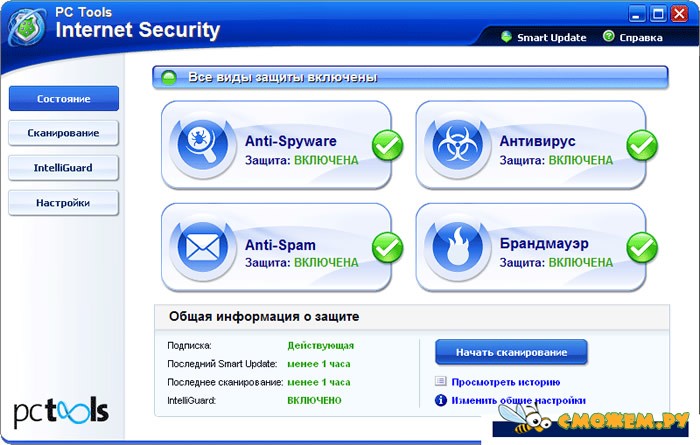Screen dimensions: 700x445
Task: Open the Просмотреть историю link
Action: point(506,382)
